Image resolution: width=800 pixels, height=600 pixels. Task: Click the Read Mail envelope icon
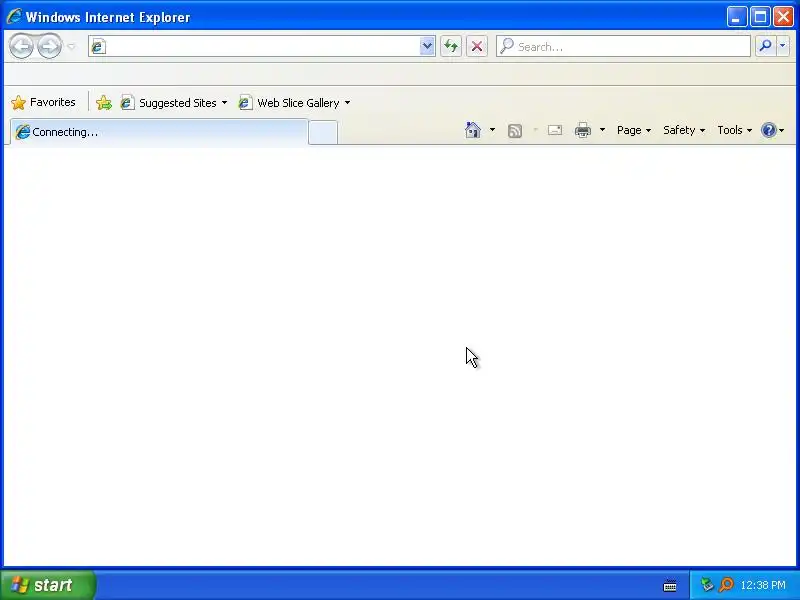pyautogui.click(x=555, y=130)
